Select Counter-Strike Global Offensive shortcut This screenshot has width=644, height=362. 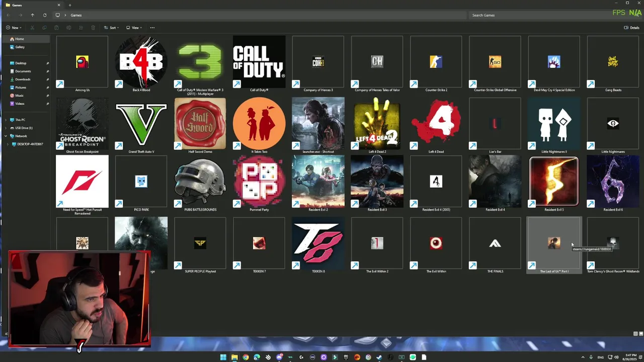pos(495,64)
